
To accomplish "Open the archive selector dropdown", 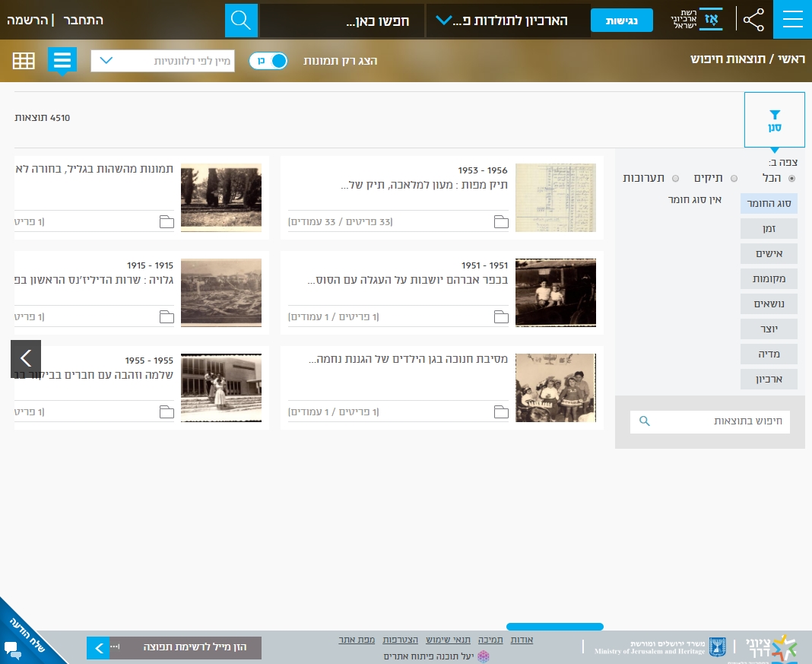I will pyautogui.click(x=508, y=21).
